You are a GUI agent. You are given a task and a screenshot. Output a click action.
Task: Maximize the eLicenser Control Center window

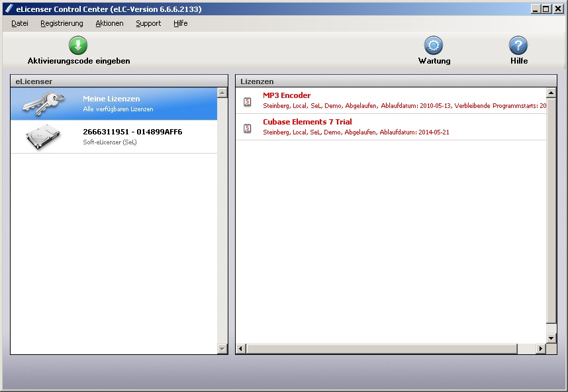(x=546, y=9)
